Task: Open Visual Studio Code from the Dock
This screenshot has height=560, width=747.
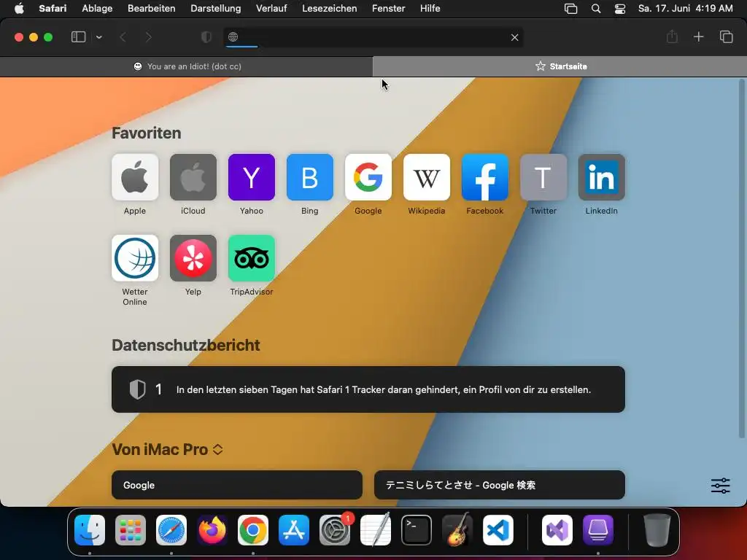Action: (x=498, y=530)
